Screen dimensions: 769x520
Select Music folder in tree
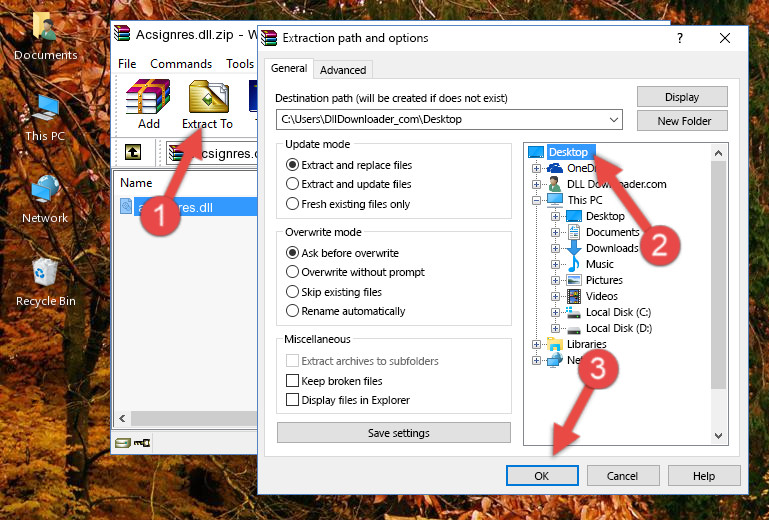pyautogui.click(x=600, y=264)
